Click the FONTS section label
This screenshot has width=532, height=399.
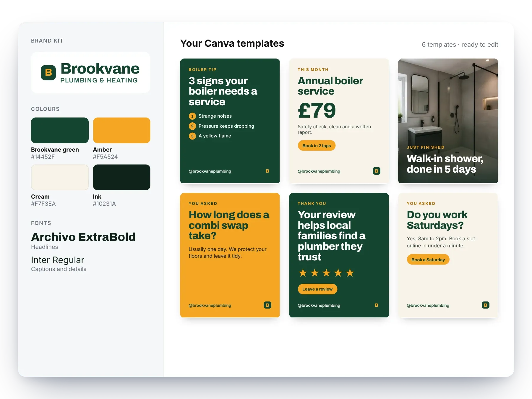point(41,223)
